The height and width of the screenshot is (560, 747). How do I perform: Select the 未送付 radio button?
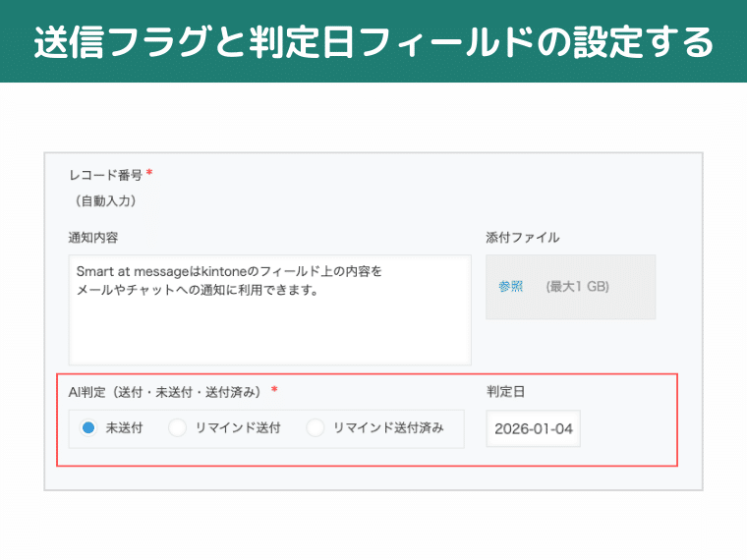click(x=88, y=428)
